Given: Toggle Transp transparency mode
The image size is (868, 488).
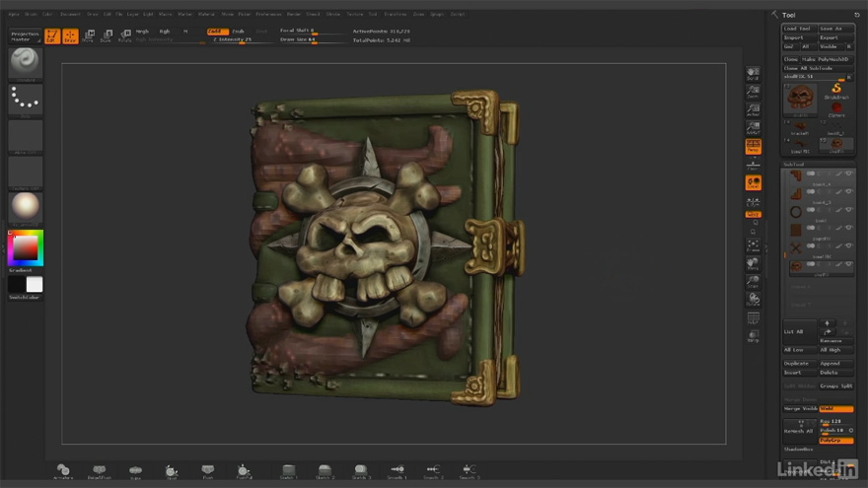Looking at the screenshot, I should [753, 336].
